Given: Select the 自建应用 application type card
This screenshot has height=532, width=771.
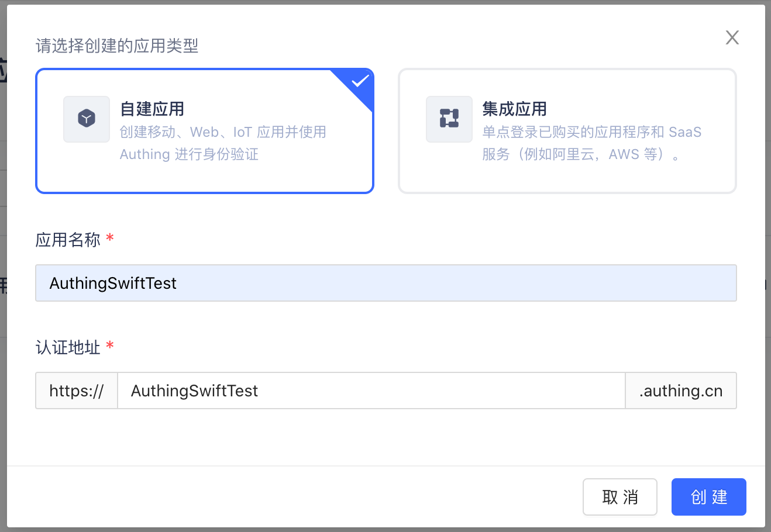Looking at the screenshot, I should click(x=205, y=131).
